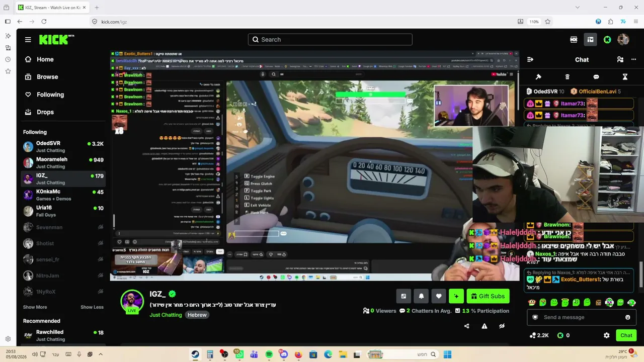The width and height of the screenshot is (644, 362).
Task: Click the Gift Subs button
Action: (x=488, y=296)
